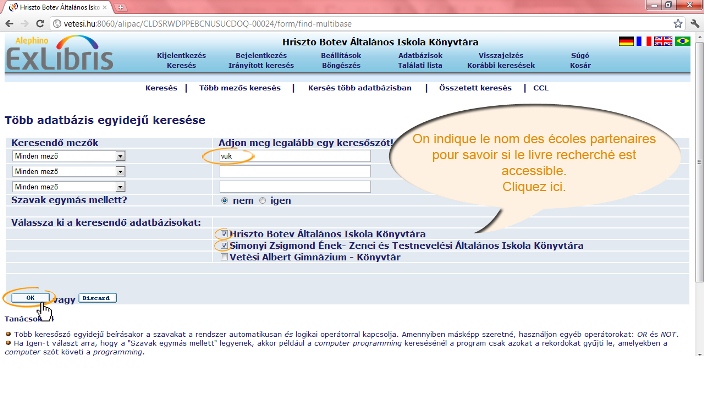Click the second search term field
704x396 pixels.
click(295, 172)
